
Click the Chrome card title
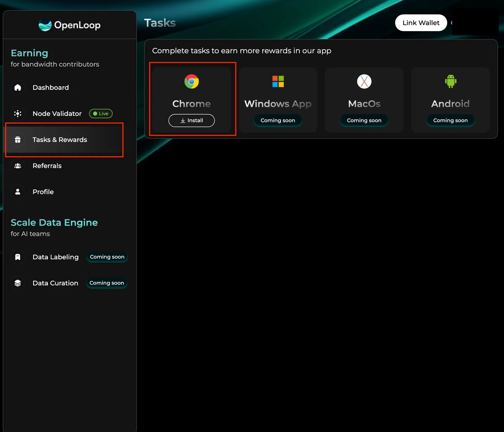(192, 104)
